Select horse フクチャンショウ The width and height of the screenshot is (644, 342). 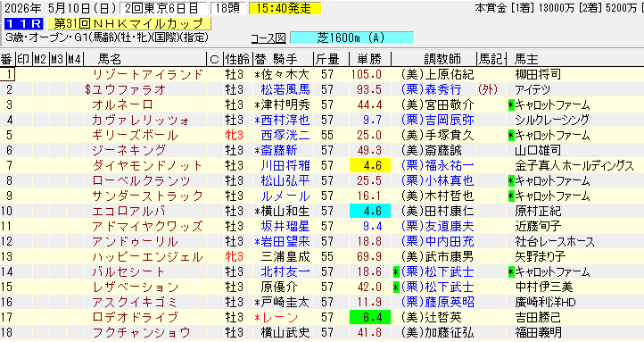[x=141, y=333]
